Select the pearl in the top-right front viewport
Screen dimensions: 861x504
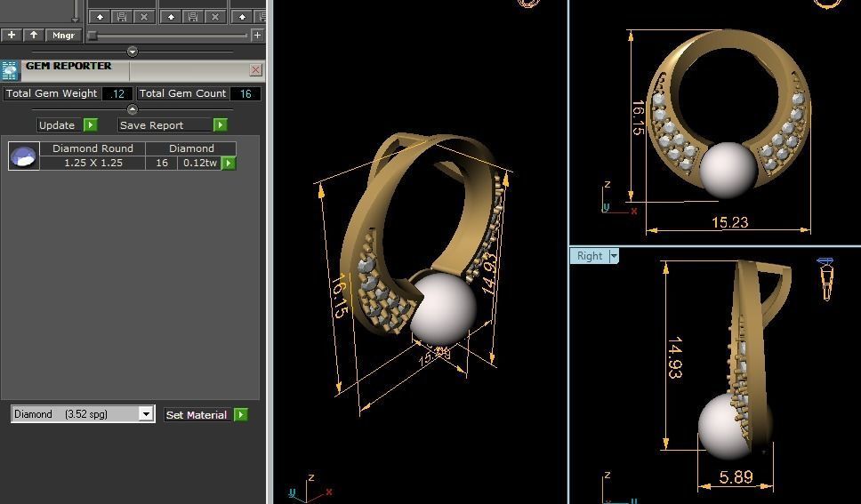728,170
